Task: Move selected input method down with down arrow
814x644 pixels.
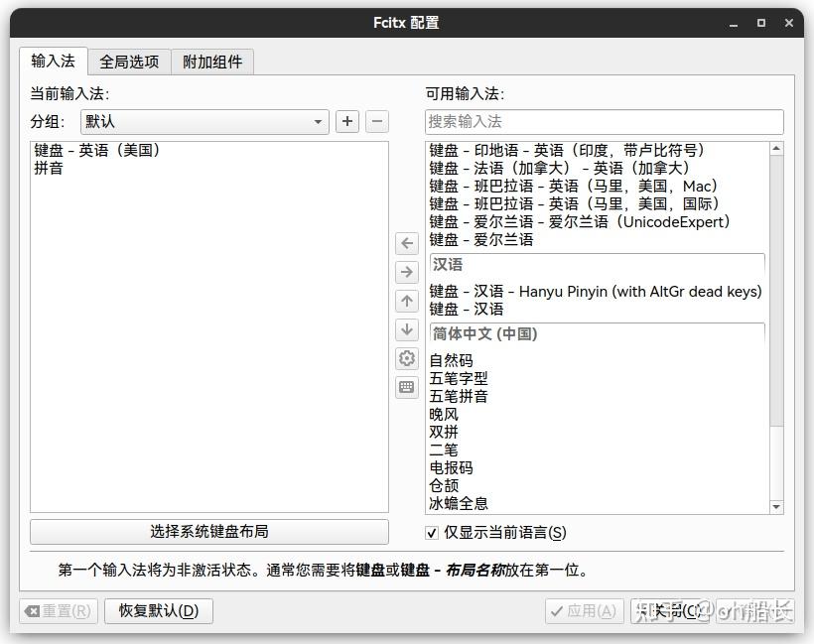Action: point(406,329)
